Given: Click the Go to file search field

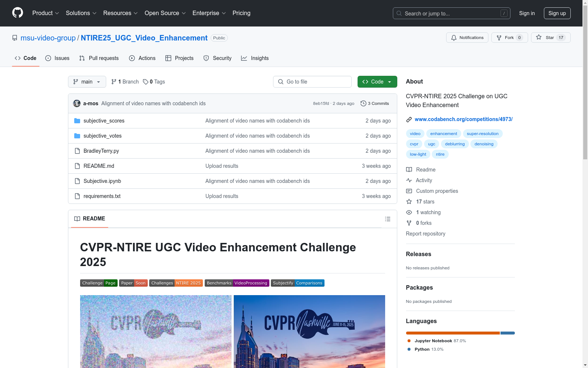Looking at the screenshot, I should tap(312, 82).
